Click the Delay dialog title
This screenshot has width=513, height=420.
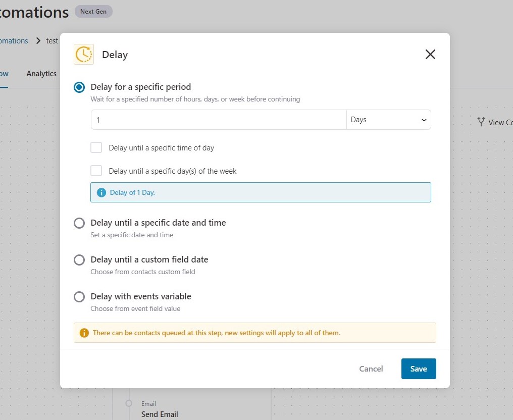click(115, 55)
